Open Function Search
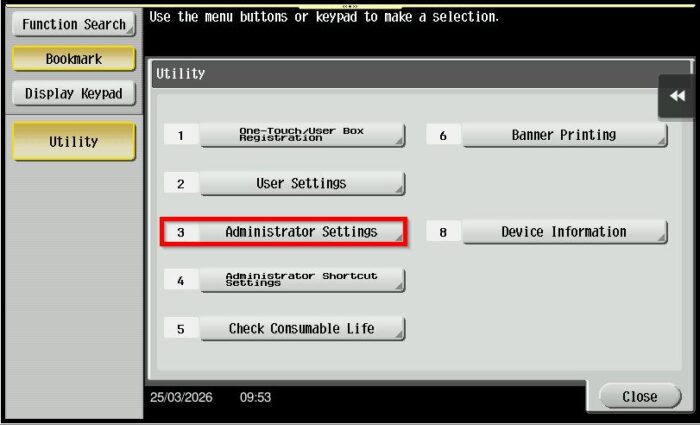This screenshot has height=425, width=700. [74, 24]
